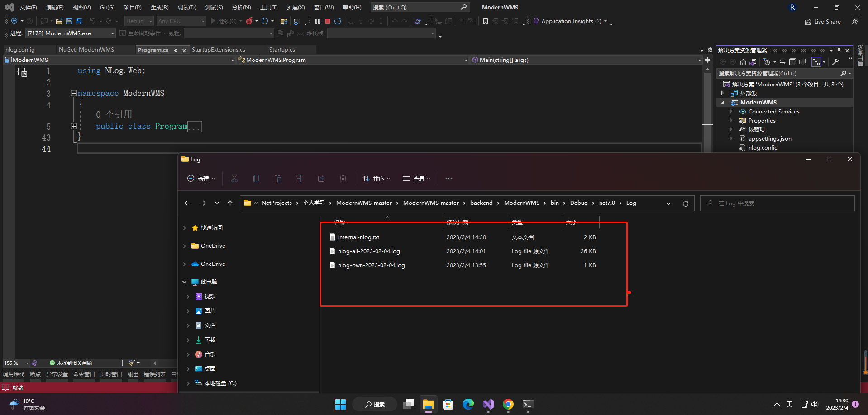Collapse the namespace ModernWMS block
The image size is (868, 415).
(73, 93)
